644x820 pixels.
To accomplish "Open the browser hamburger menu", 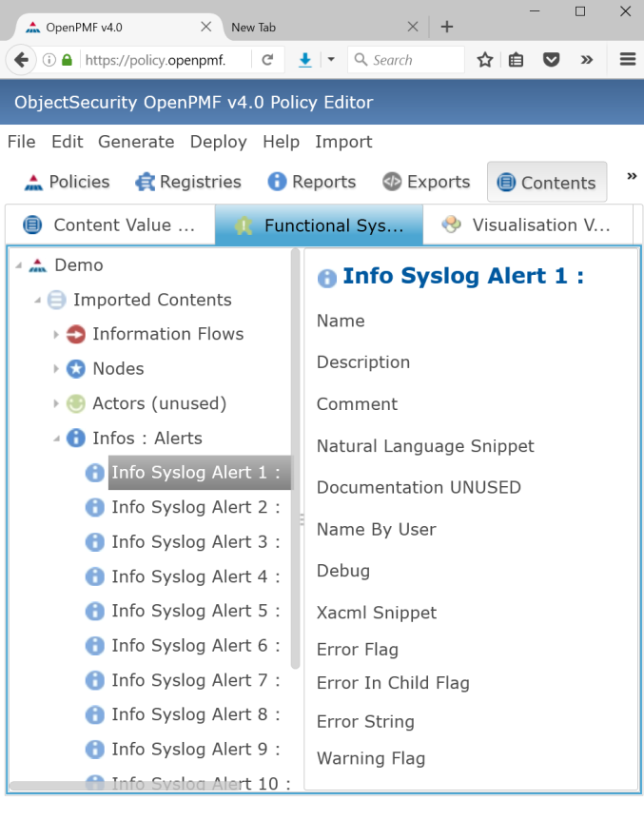I will [x=627, y=59].
